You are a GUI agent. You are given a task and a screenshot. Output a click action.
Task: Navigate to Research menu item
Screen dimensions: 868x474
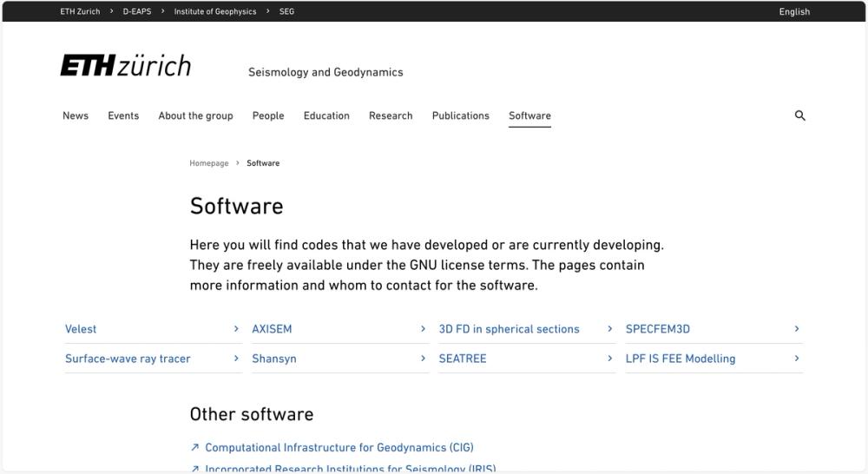point(391,115)
